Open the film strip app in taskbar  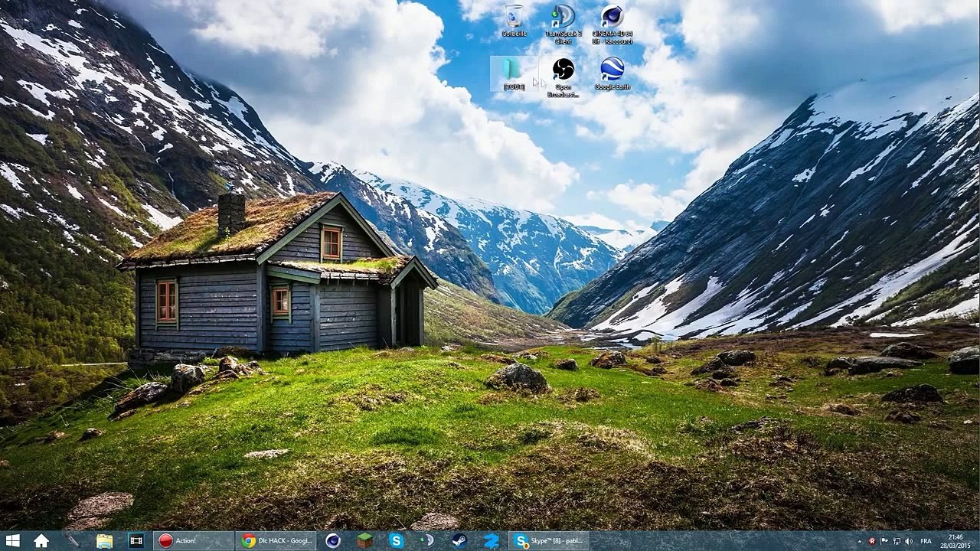(x=136, y=541)
